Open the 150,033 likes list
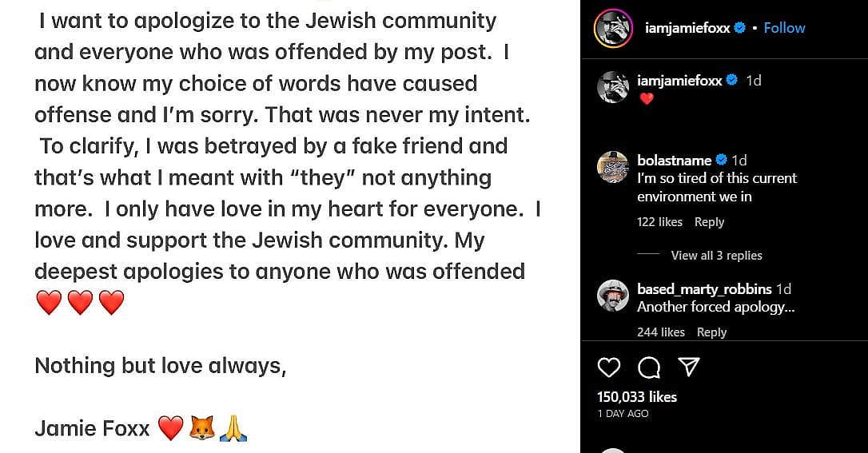 pos(637,397)
